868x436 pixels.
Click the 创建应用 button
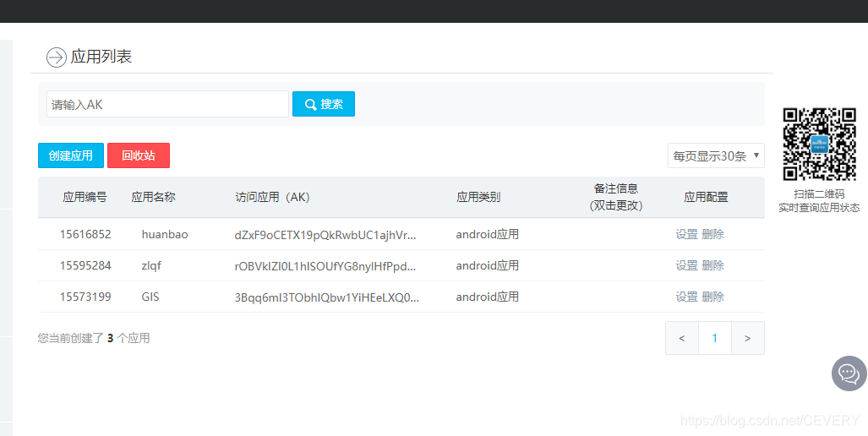71,155
